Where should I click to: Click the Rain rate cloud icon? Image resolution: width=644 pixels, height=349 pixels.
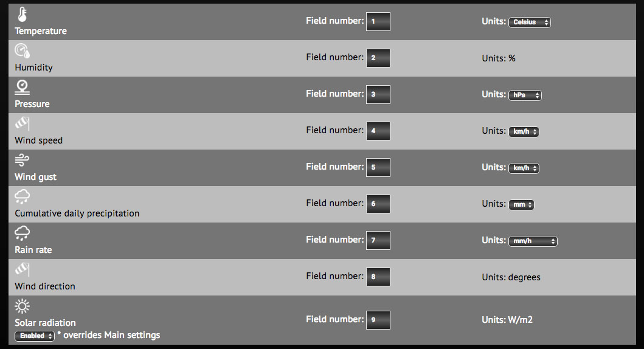(23, 233)
